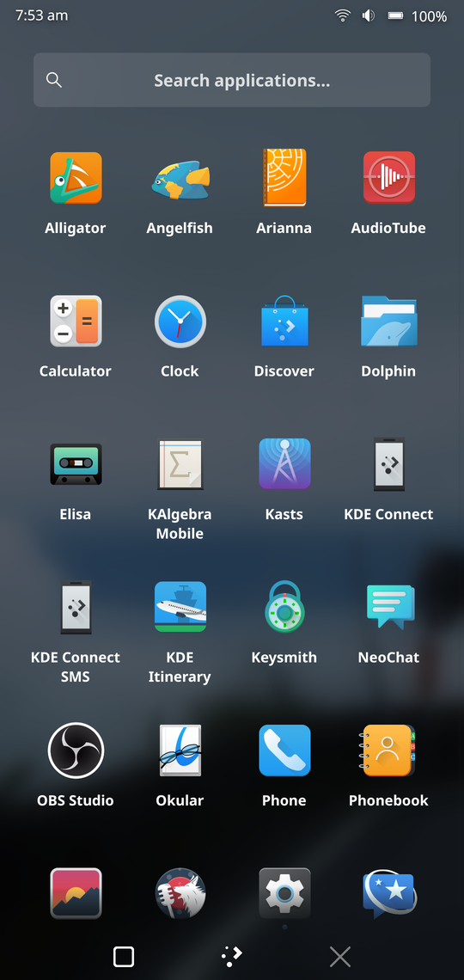This screenshot has width=464, height=980.
Task: Click the battery indicator icon
Action: [x=395, y=15]
